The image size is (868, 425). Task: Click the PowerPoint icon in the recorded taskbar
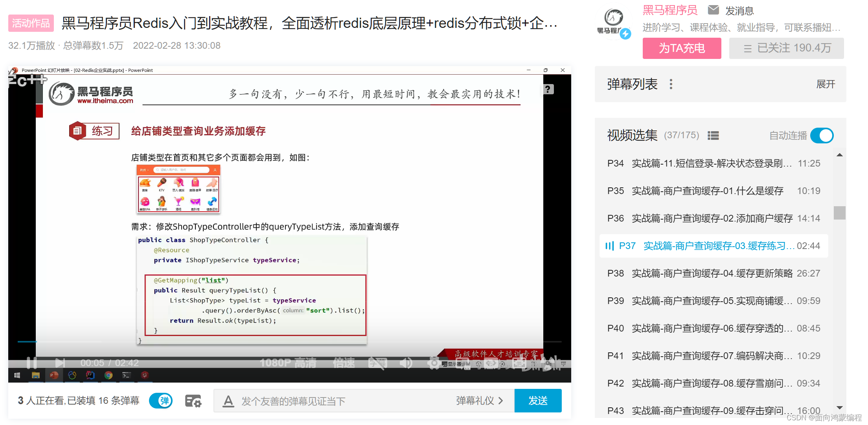pos(54,376)
